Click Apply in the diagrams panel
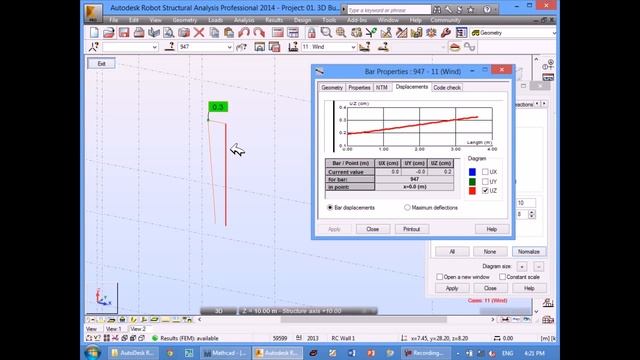 (452, 288)
